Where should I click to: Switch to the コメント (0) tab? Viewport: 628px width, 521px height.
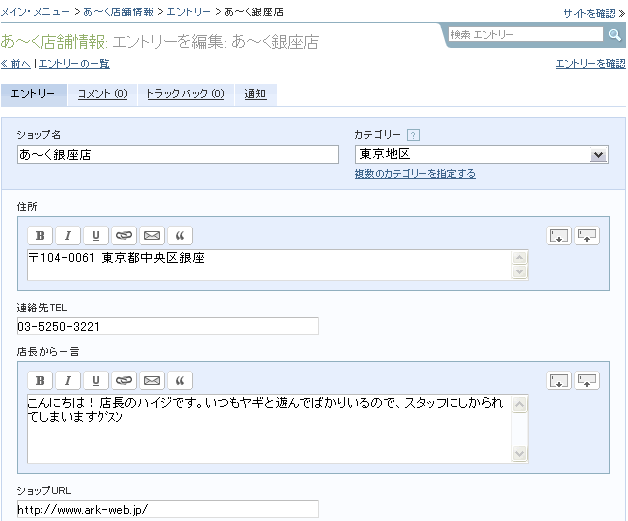(x=102, y=94)
